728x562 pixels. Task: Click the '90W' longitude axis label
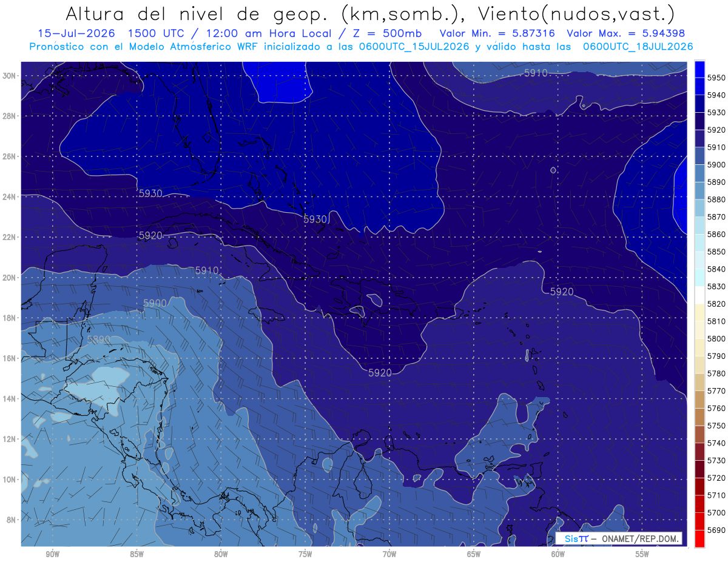coord(52,555)
